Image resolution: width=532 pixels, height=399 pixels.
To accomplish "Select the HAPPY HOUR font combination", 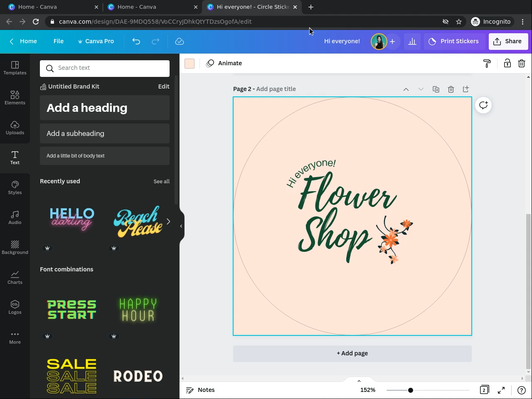I will coord(138,310).
